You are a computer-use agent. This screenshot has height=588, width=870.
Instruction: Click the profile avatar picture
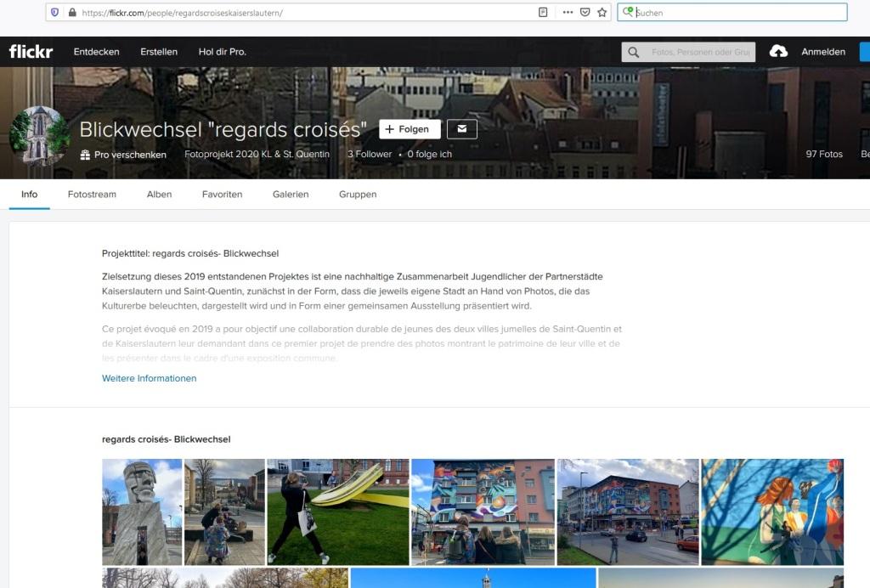pos(38,135)
